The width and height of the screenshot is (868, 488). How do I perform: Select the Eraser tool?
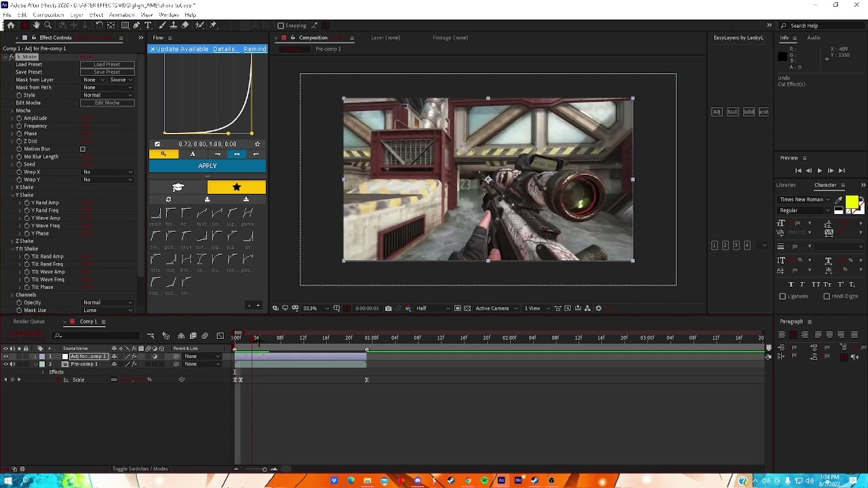(185, 25)
